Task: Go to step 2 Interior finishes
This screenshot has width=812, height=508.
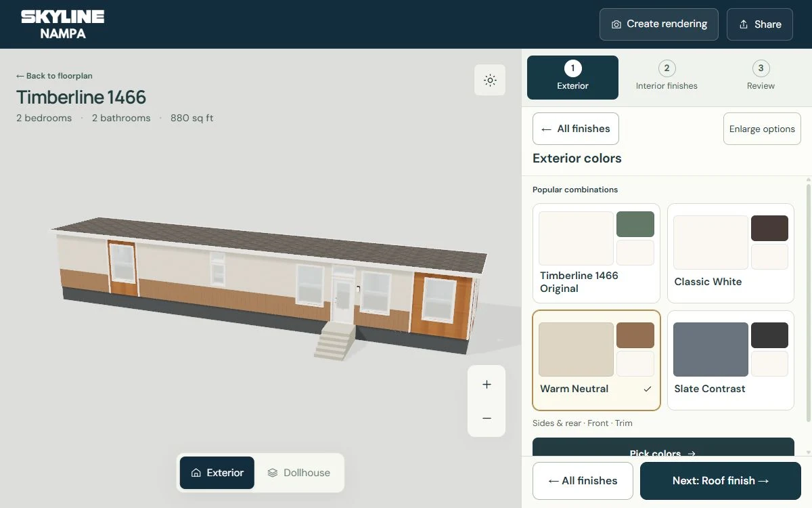Action: pos(667,77)
